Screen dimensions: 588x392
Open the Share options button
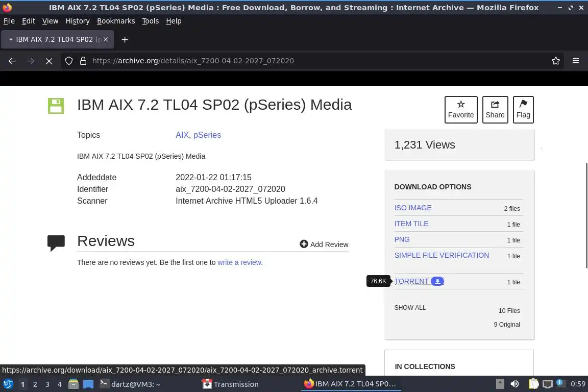point(495,110)
